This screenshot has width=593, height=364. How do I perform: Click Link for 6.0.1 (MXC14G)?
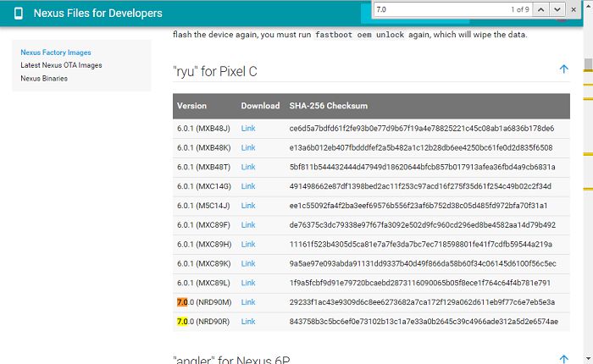(x=247, y=186)
